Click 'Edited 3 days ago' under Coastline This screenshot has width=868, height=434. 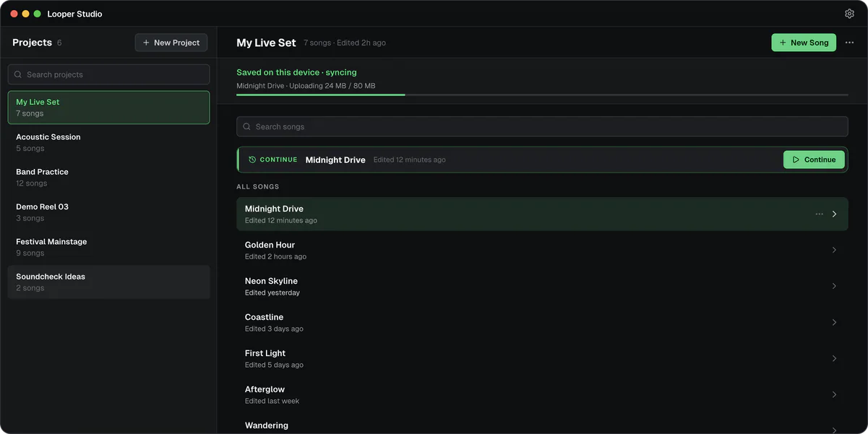coord(274,329)
